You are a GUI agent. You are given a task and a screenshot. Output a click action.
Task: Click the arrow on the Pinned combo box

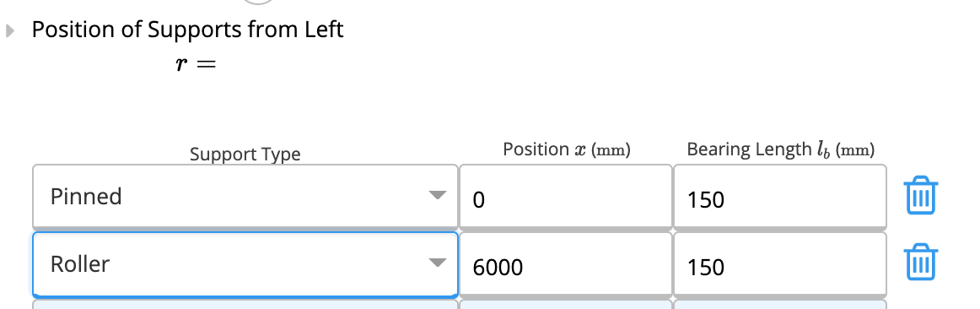[x=438, y=196]
